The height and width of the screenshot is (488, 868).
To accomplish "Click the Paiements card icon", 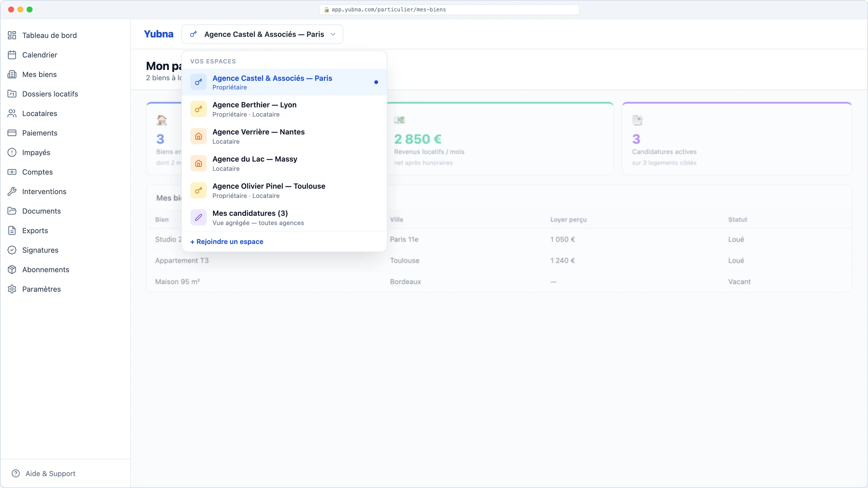I will pos(12,133).
